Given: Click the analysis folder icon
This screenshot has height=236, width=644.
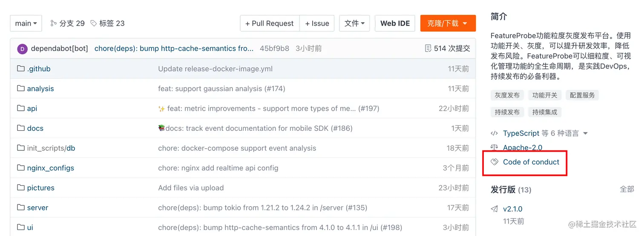Looking at the screenshot, I should tap(21, 89).
